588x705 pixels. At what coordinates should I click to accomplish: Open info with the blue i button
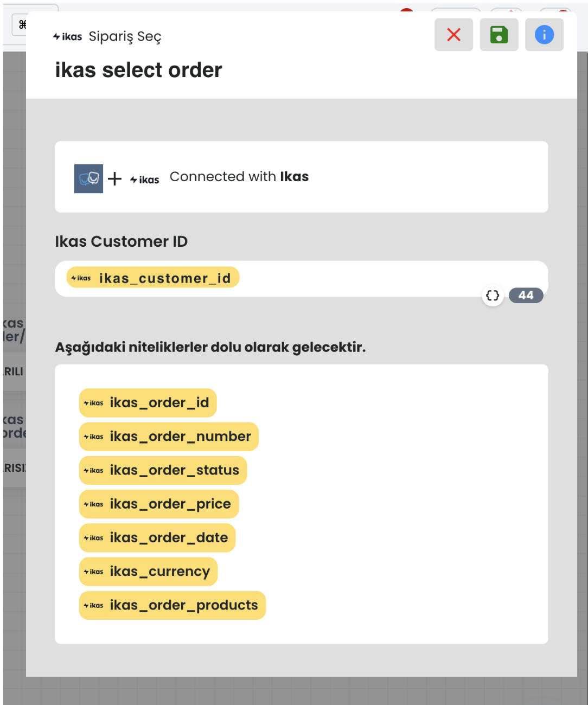tap(544, 35)
